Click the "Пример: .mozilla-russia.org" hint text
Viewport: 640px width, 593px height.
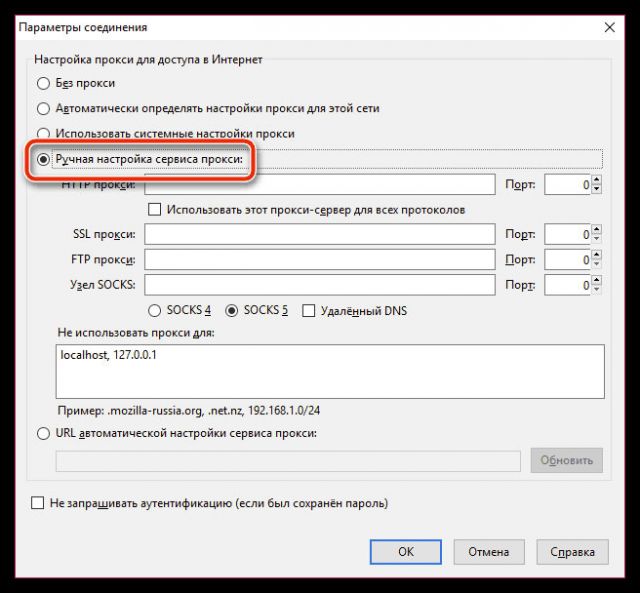(x=189, y=410)
